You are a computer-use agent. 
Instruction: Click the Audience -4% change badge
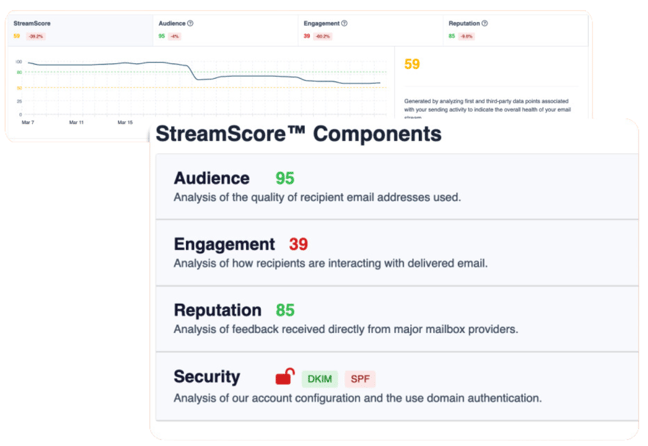(x=174, y=36)
